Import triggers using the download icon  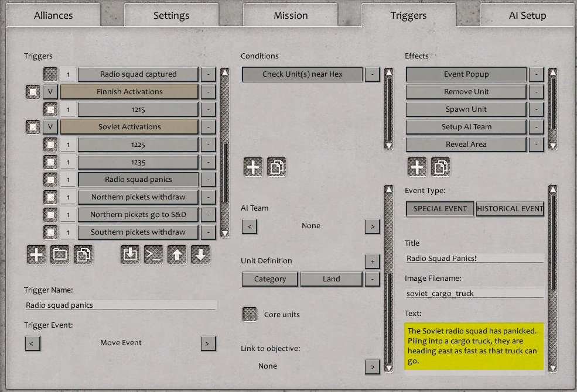coord(130,255)
